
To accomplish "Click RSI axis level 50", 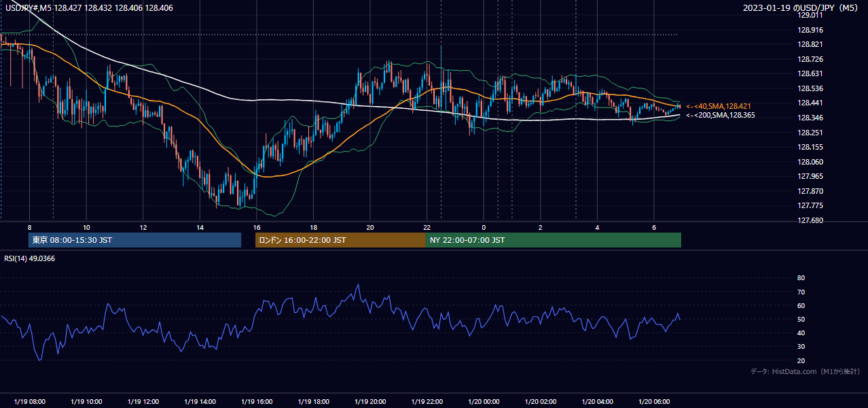I will pyautogui.click(x=801, y=319).
